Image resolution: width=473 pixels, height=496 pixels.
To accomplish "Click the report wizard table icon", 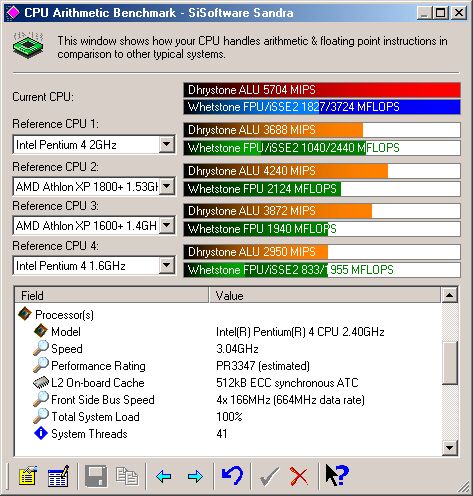I will click(58, 475).
